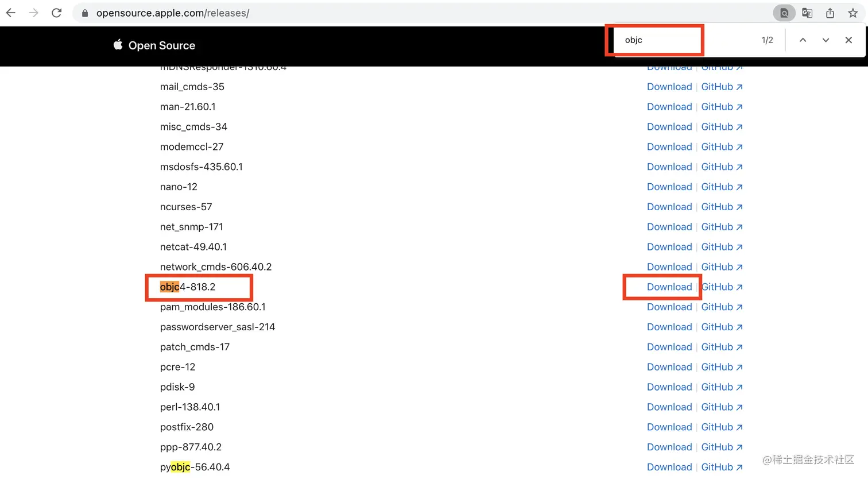
Task: Open the Open Source header link
Action: 162,45
